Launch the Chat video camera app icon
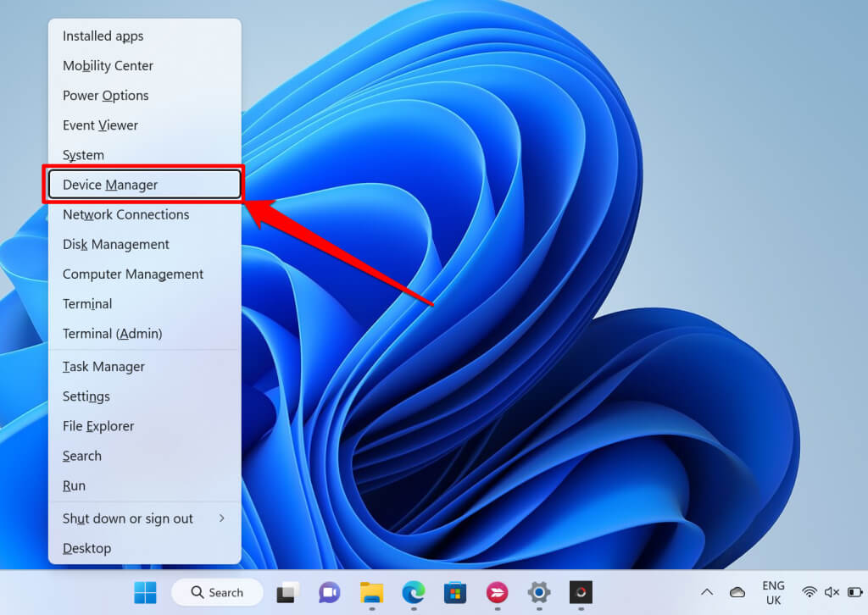Screen dimensions: 868x615 pos(329,592)
